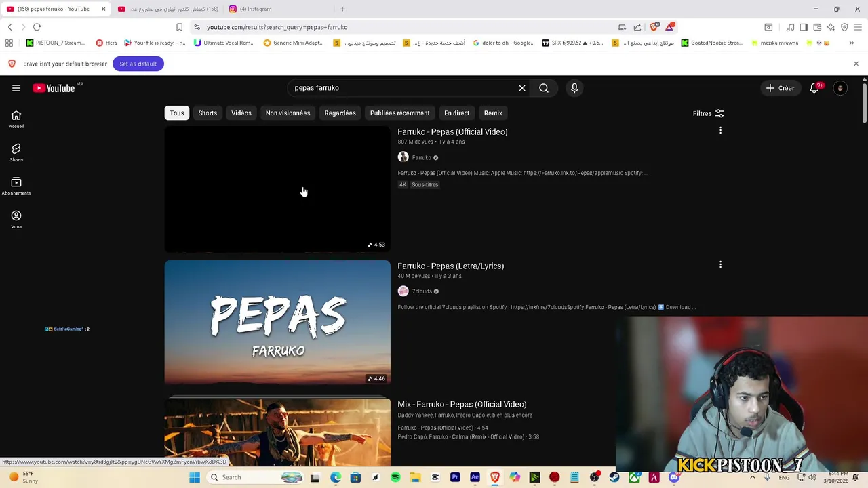The image size is (868, 488).
Task: Open Brave playlist music note icon
Action: click(790, 27)
